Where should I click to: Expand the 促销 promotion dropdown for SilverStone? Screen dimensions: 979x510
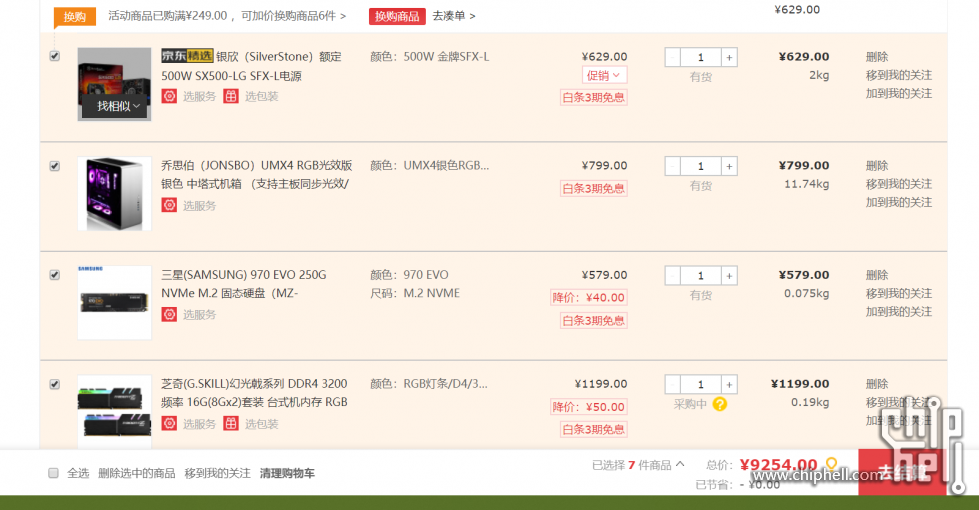point(604,75)
